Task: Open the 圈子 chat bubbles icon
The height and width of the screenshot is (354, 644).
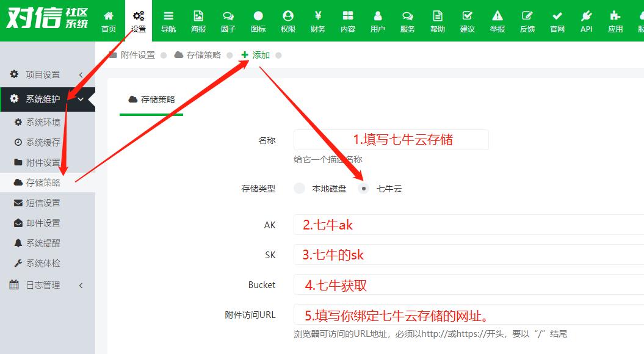Action: coord(228,16)
